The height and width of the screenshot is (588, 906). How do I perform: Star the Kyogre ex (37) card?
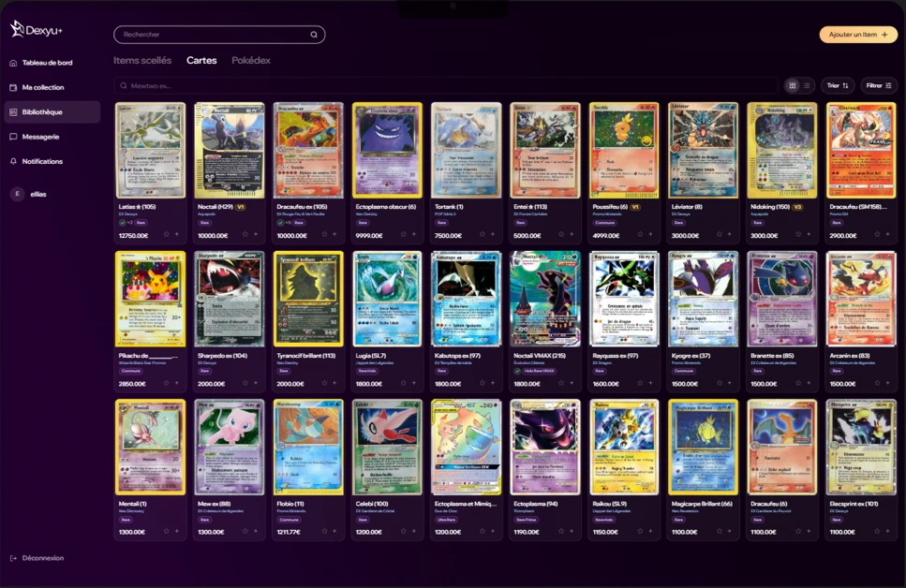[720, 383]
